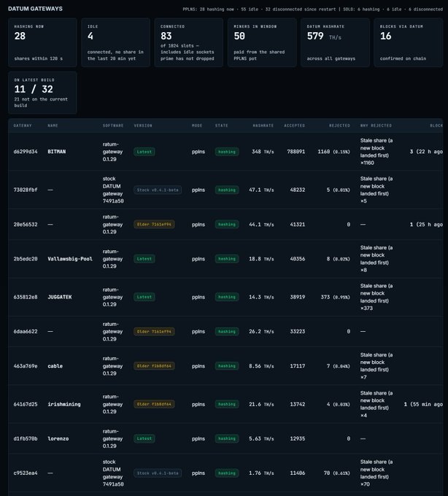Click the cable gateway name
The image size is (448, 496).
(x=55, y=366)
